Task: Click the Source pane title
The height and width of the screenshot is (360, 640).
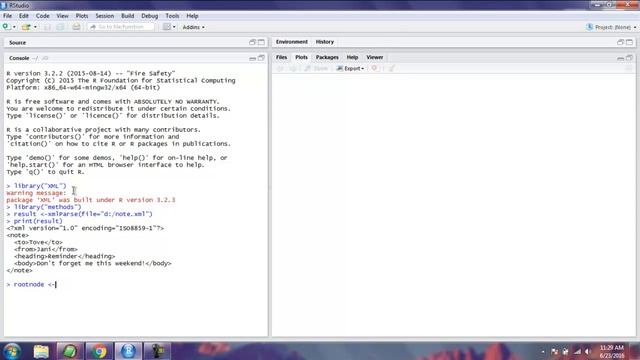Action: 18,42
